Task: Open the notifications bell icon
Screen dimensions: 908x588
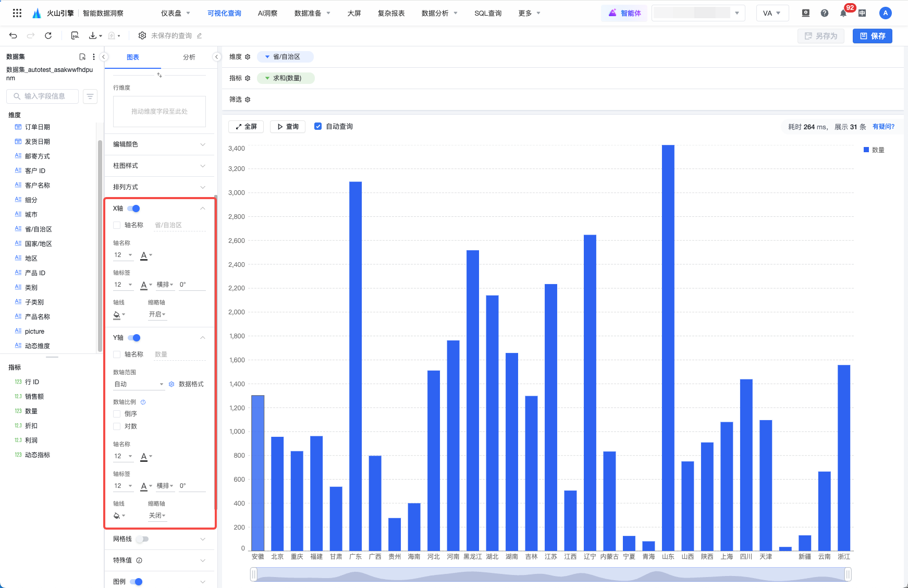Action: pyautogui.click(x=843, y=13)
